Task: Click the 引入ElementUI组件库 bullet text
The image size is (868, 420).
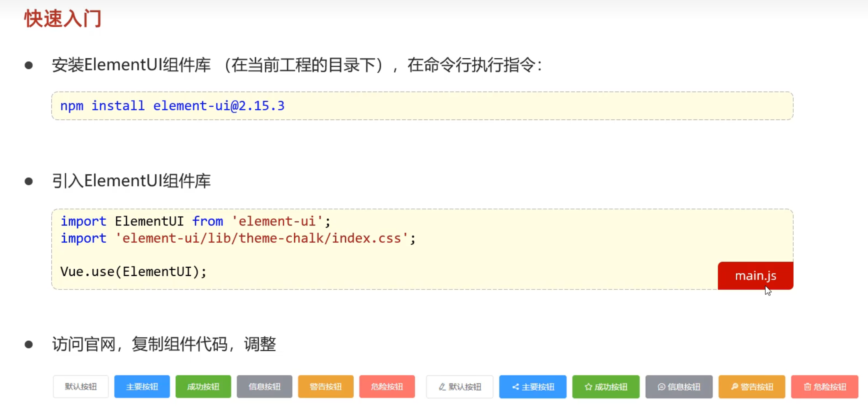Action: pos(131,181)
